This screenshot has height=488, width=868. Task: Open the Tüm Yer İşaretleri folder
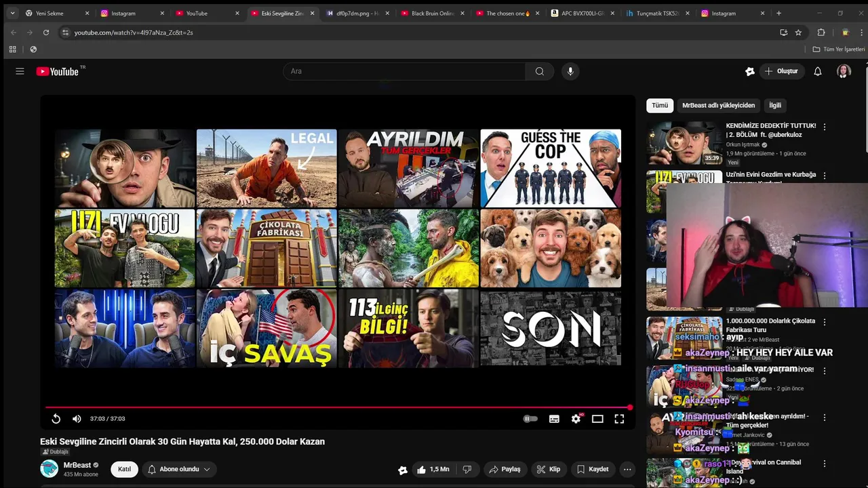[x=839, y=49]
